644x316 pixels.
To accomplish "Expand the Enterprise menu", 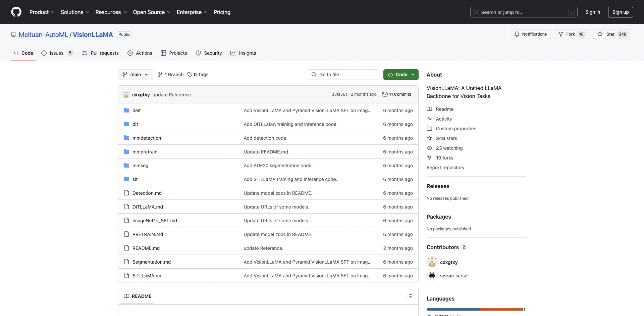I will [192, 12].
